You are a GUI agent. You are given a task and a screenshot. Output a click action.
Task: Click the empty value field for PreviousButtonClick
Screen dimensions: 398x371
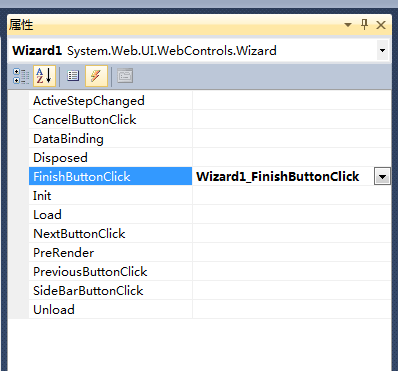click(292, 271)
